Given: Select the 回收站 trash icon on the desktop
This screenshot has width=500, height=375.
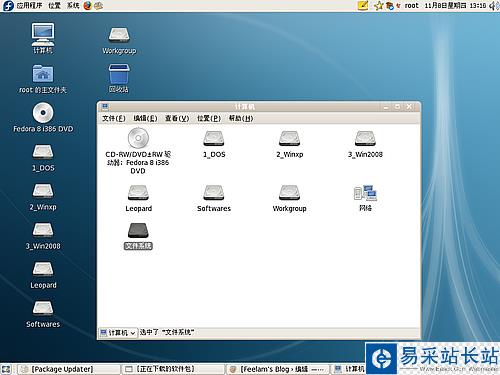Looking at the screenshot, I should pyautogui.click(x=119, y=79).
